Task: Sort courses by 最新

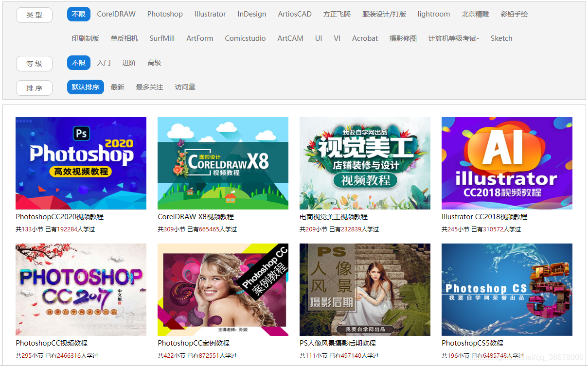Action: (117, 87)
